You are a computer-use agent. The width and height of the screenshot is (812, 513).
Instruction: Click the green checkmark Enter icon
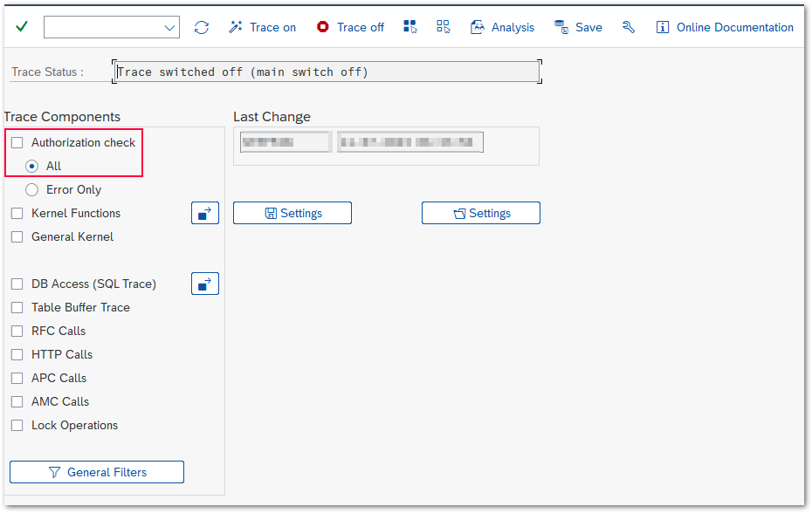tap(22, 27)
